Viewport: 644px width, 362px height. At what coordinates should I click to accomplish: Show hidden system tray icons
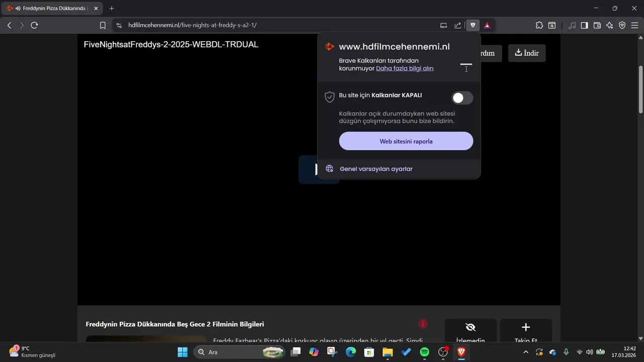pyautogui.click(x=526, y=352)
